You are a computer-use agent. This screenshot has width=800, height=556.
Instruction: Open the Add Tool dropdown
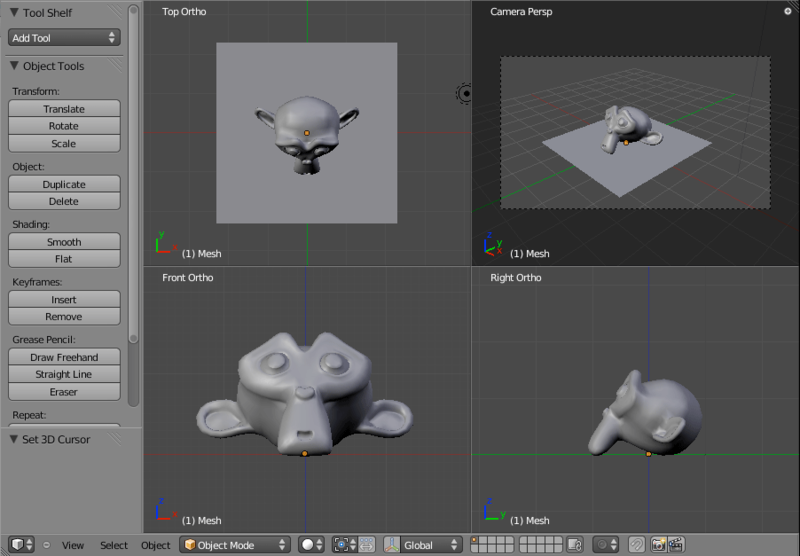click(x=64, y=38)
